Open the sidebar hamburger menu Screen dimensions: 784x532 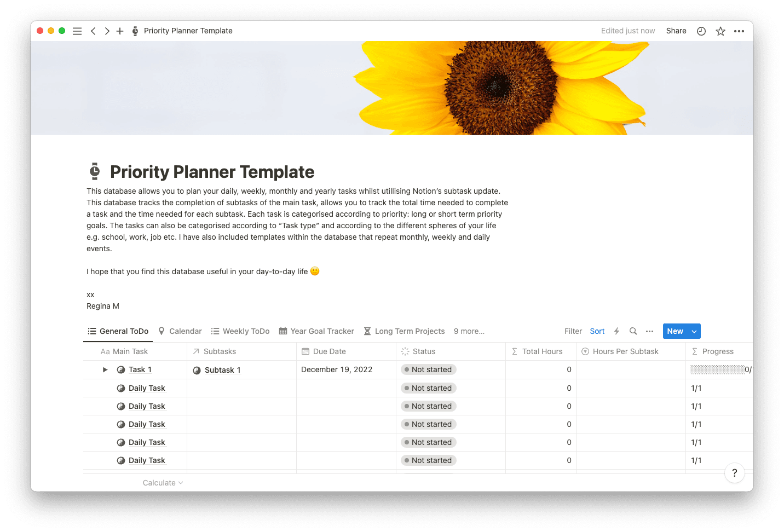click(x=77, y=31)
